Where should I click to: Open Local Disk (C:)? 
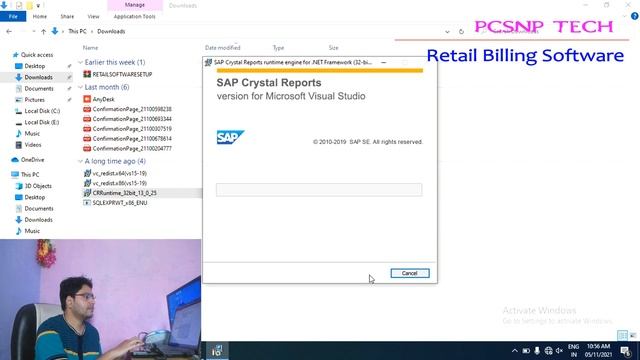coord(42,111)
